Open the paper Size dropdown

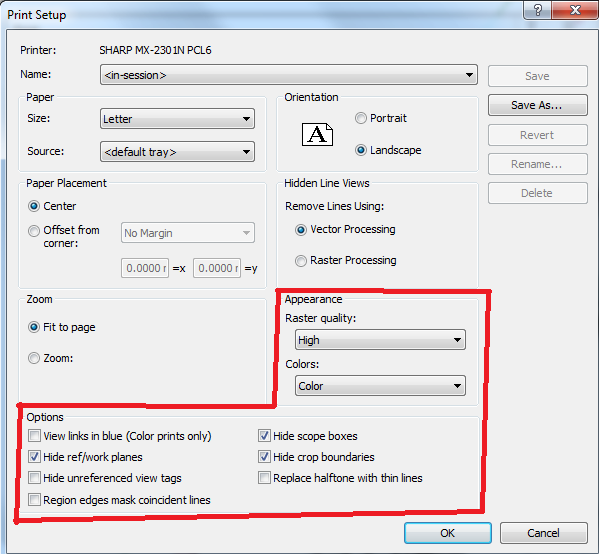[x=177, y=119]
